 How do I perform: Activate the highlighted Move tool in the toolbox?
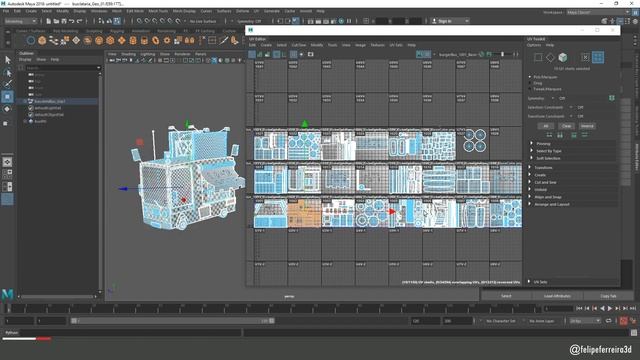pos(7,97)
